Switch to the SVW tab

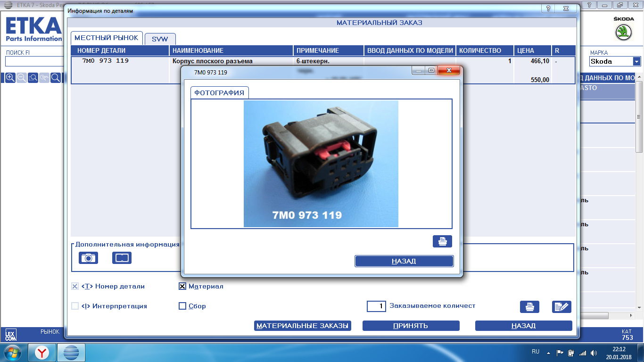click(x=160, y=39)
